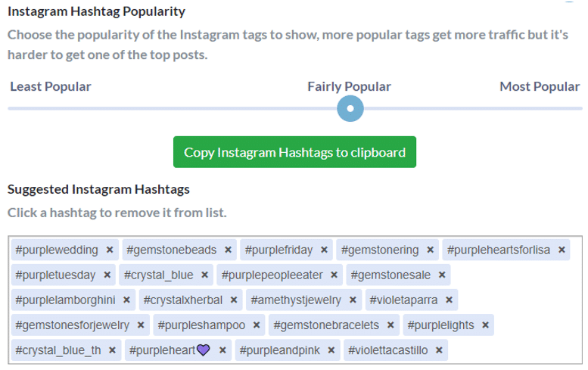Click the #gemstonesforjewelry hashtag chip
This screenshot has height=370, width=588.
click(x=80, y=325)
